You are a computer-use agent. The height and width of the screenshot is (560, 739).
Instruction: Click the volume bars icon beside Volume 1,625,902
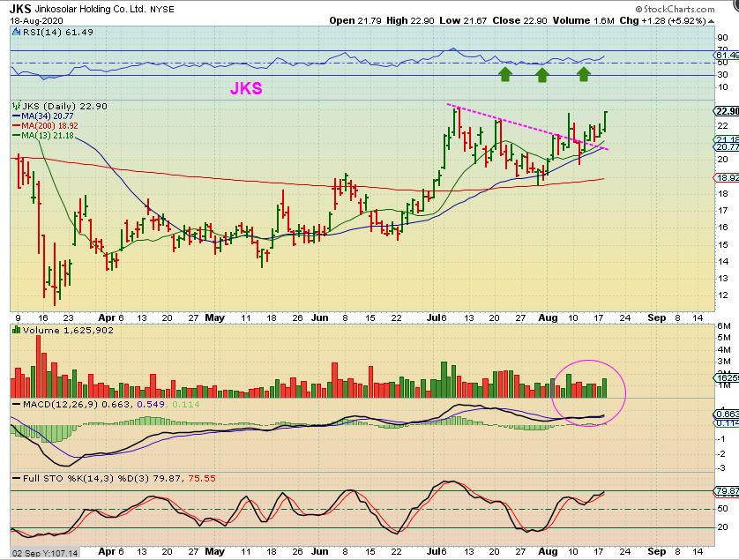tap(17, 330)
